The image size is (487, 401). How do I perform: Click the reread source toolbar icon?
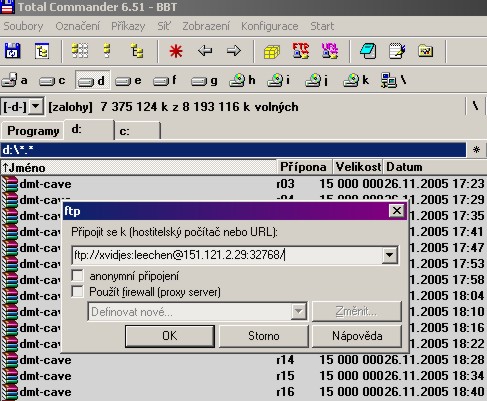pos(12,51)
